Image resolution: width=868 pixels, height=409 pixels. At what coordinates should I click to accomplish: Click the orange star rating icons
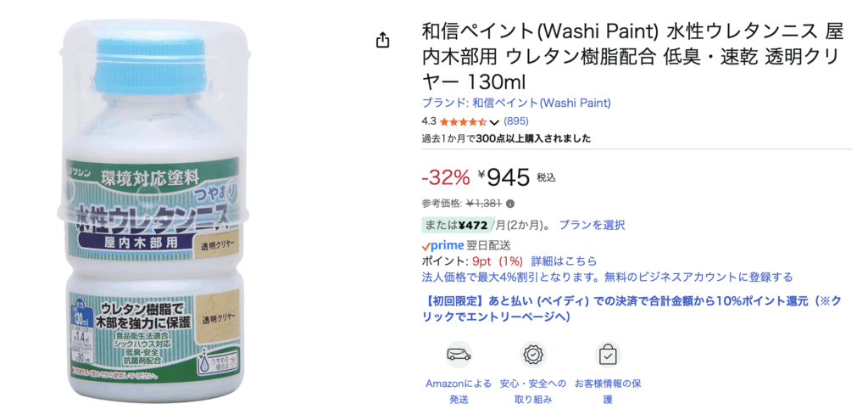(462, 122)
